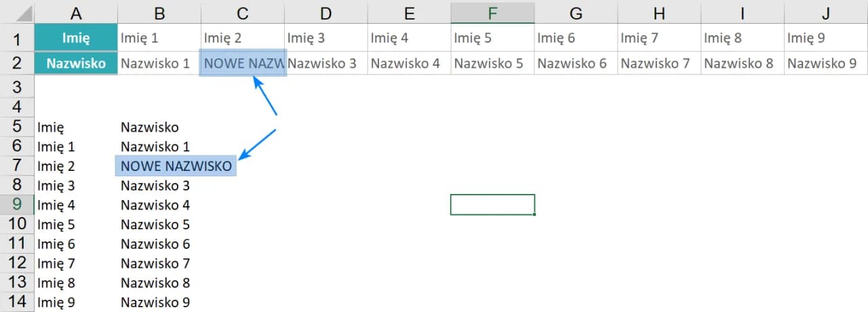Select column F header
This screenshot has height=312, width=868.
[492, 12]
